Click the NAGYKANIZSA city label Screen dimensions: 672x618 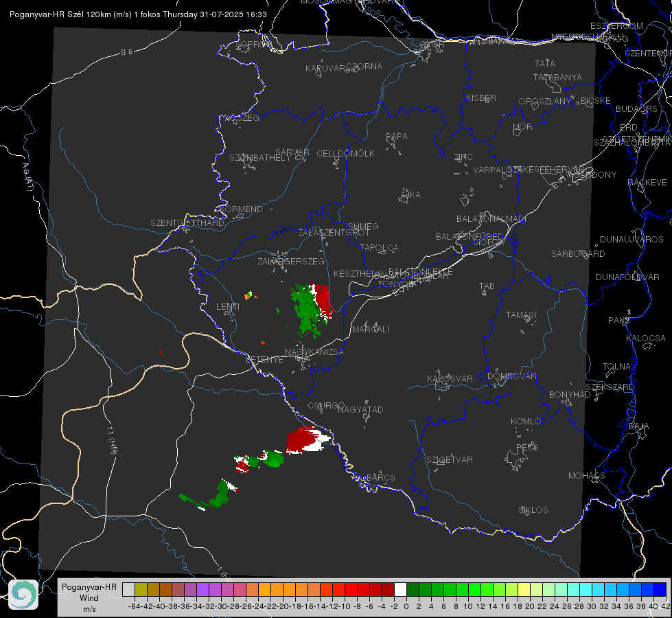pyautogui.click(x=314, y=352)
